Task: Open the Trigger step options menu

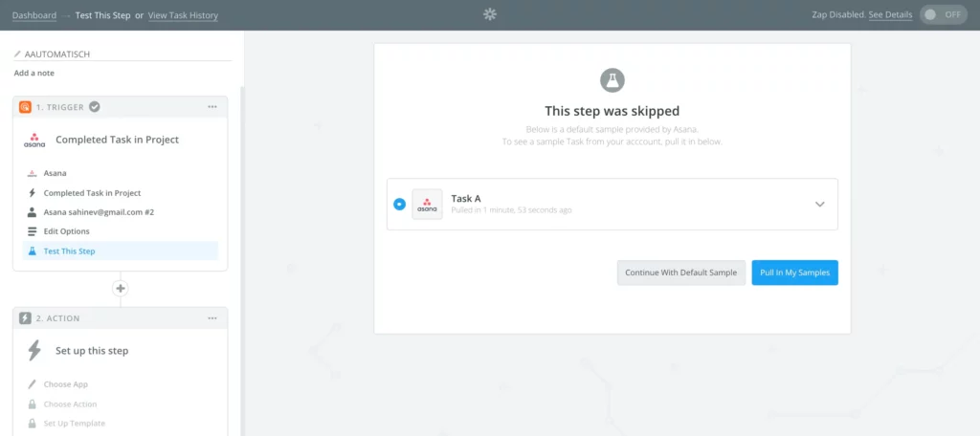Action: (x=212, y=107)
